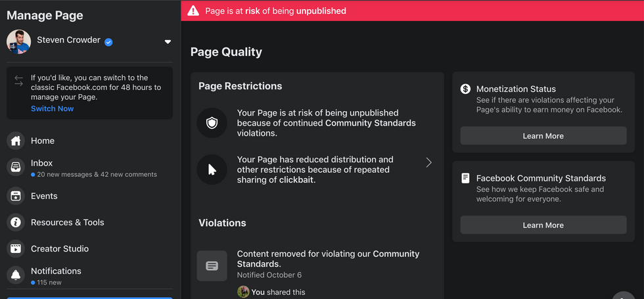
Task: Click the Switch Now link
Action: pyautogui.click(x=52, y=108)
